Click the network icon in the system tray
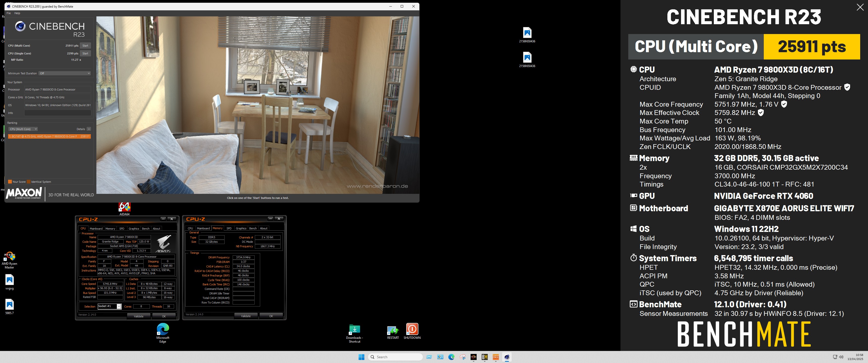The width and height of the screenshot is (868, 363). [835, 357]
